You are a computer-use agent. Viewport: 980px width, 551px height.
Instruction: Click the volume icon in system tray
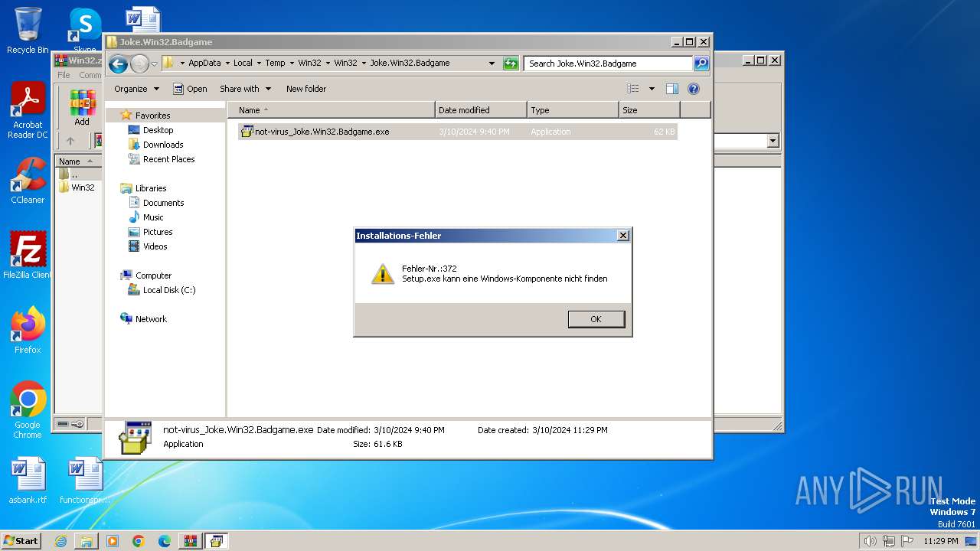(870, 541)
